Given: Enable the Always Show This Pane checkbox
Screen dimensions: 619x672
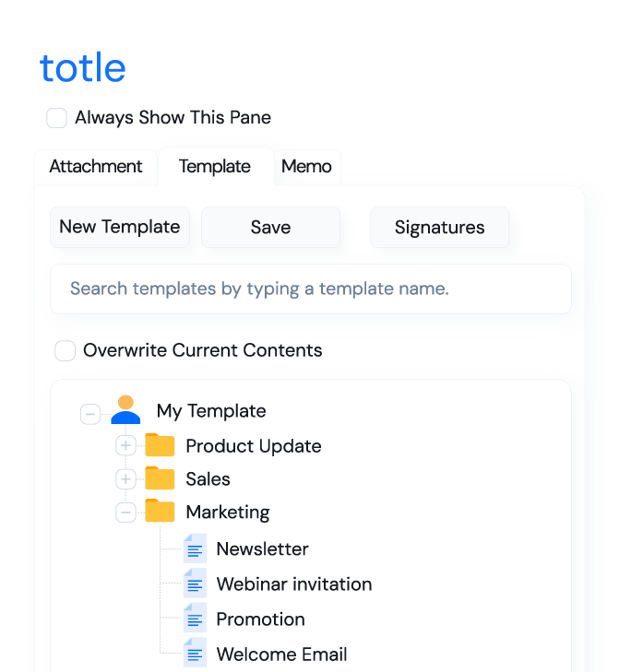Looking at the screenshot, I should pyautogui.click(x=57, y=118).
